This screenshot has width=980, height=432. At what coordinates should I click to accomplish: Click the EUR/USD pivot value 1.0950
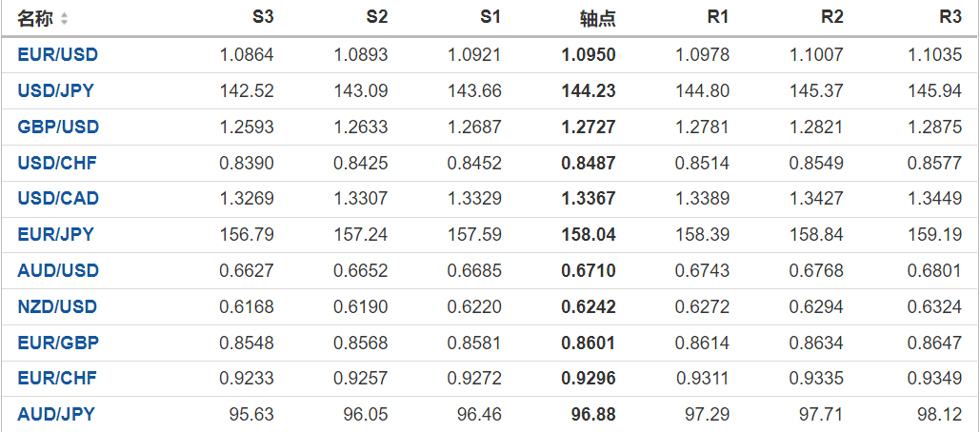(589, 55)
